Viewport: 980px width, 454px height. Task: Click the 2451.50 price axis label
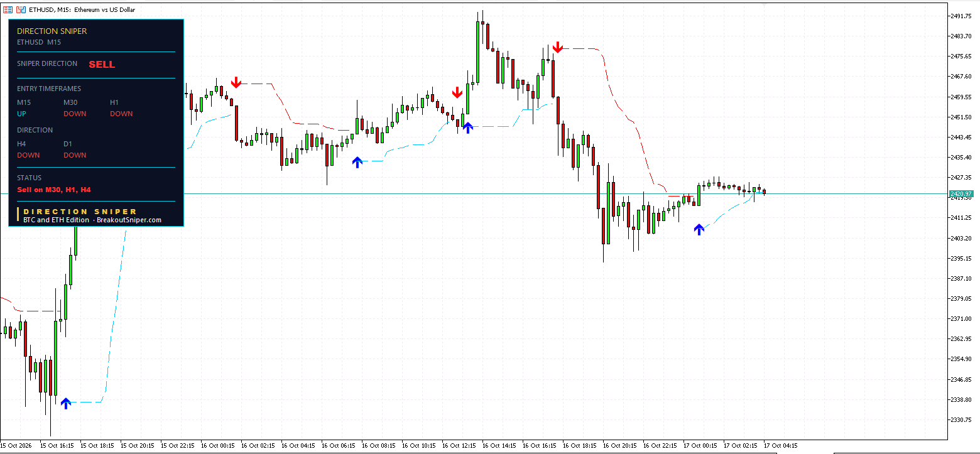pyautogui.click(x=962, y=117)
